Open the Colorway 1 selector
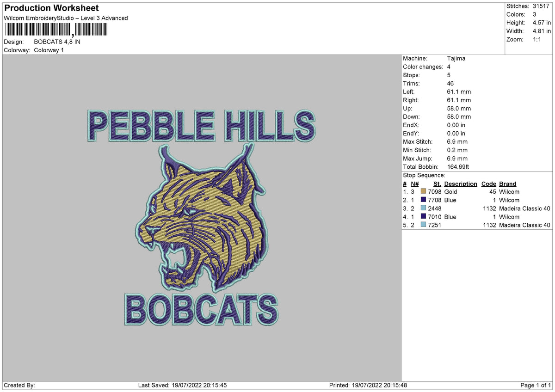This screenshot has height=392, width=555. click(49, 50)
